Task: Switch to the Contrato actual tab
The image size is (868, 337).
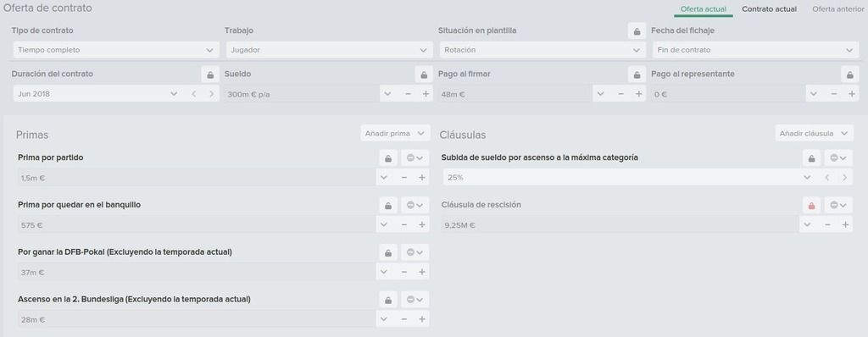Action: point(769,8)
